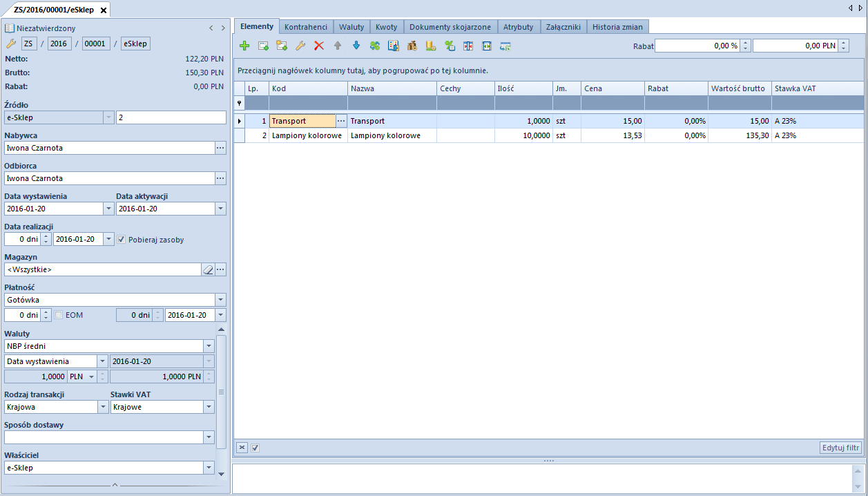This screenshot has height=496, width=868.
Task: Click the Wartość brutto column header
Action: point(740,88)
